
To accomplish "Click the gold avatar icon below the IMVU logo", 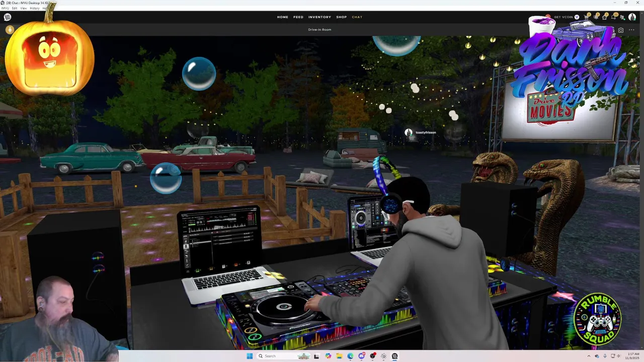I will (10, 30).
